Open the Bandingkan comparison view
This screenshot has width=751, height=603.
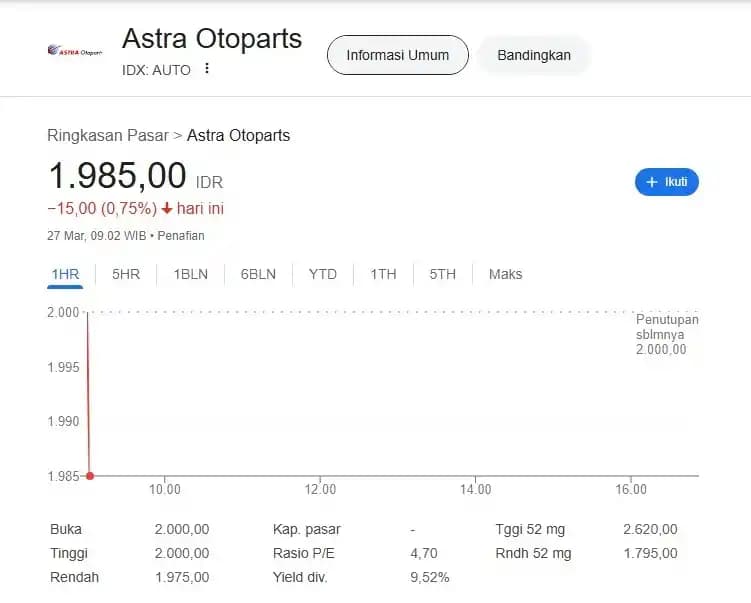(x=534, y=55)
